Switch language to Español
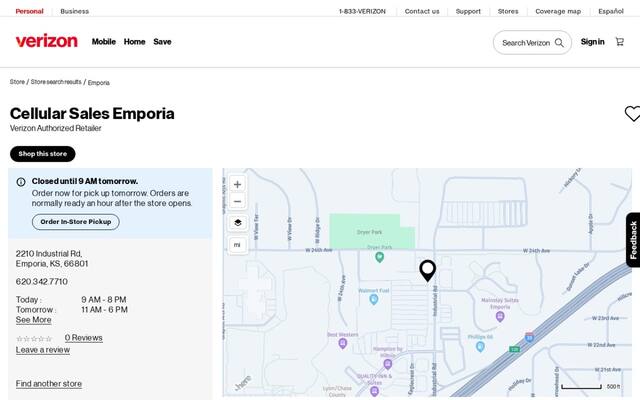The image size is (640, 400). (x=611, y=11)
